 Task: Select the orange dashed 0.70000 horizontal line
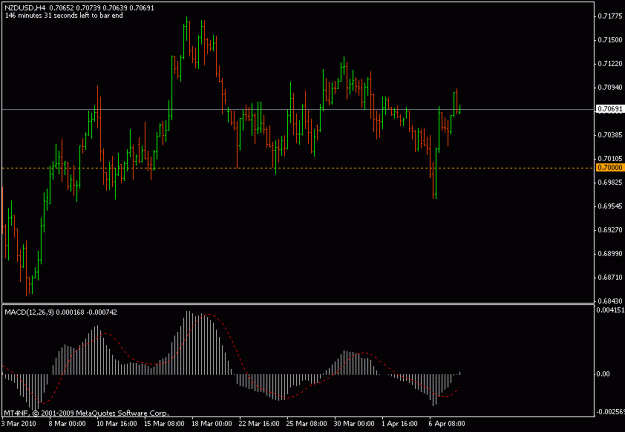point(298,168)
